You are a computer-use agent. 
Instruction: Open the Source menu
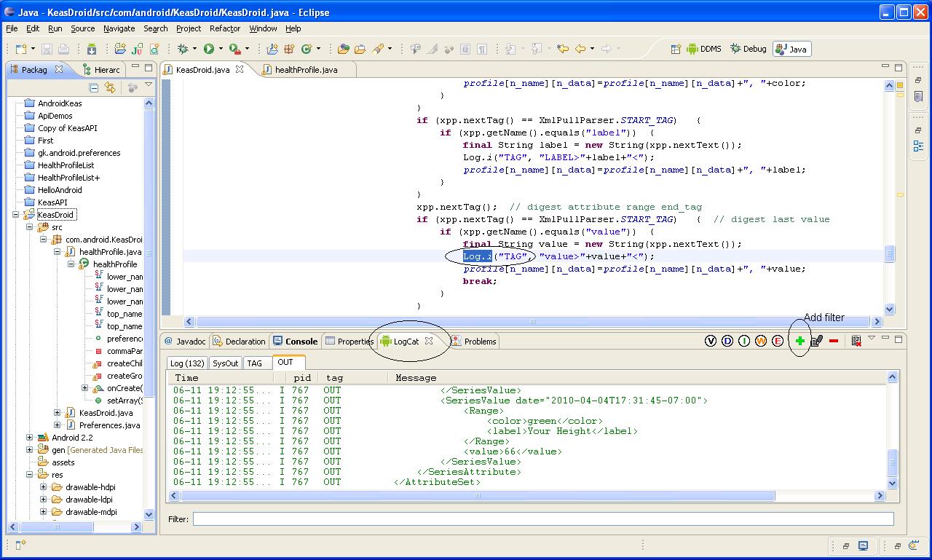pyautogui.click(x=82, y=28)
